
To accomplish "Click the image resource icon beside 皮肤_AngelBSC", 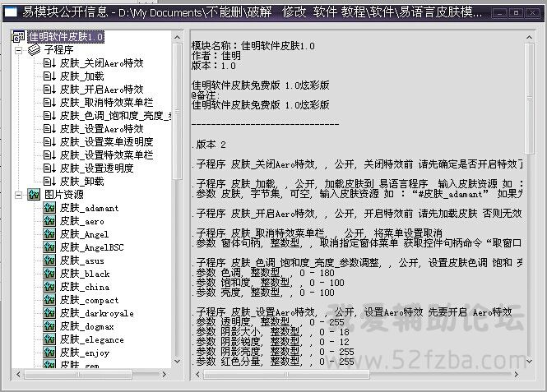I will (x=49, y=247).
